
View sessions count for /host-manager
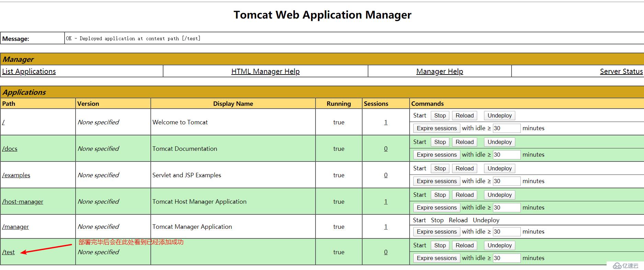point(386,202)
